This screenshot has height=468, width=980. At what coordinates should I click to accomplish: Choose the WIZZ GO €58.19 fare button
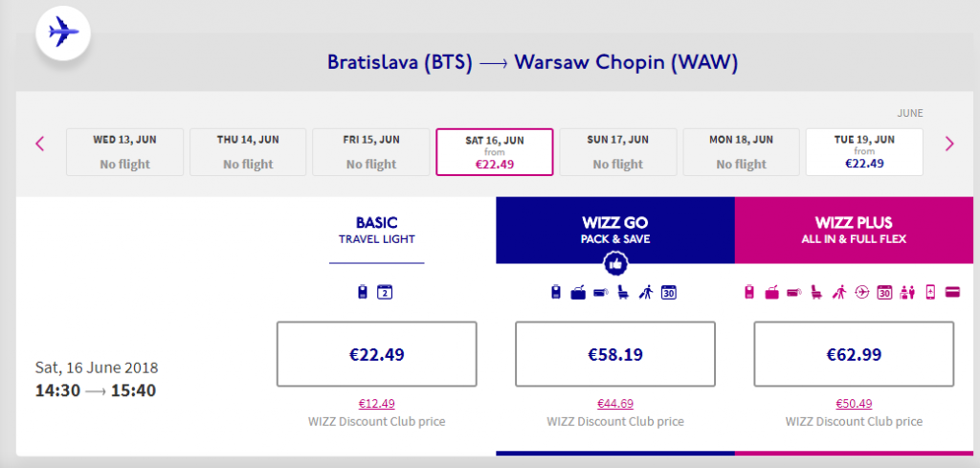point(615,354)
